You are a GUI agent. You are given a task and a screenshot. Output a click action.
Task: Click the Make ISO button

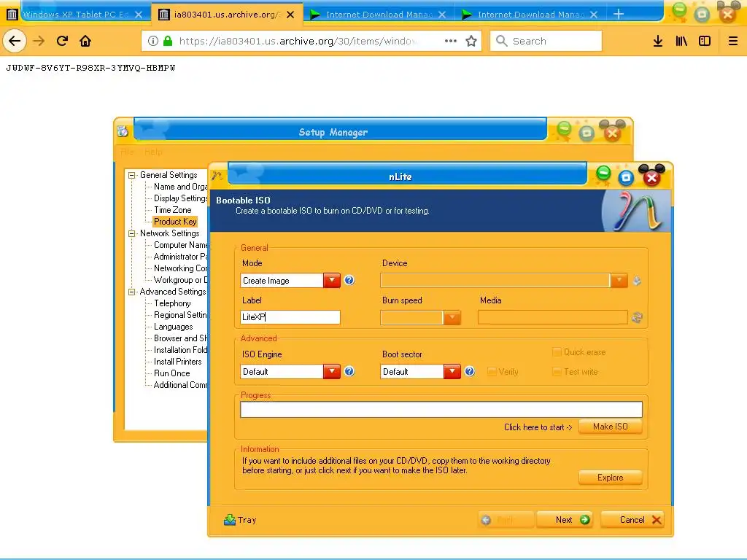pyautogui.click(x=611, y=427)
